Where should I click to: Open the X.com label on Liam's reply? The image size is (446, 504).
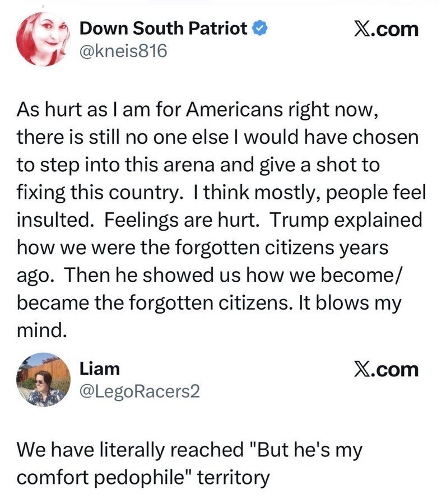pyautogui.click(x=387, y=370)
